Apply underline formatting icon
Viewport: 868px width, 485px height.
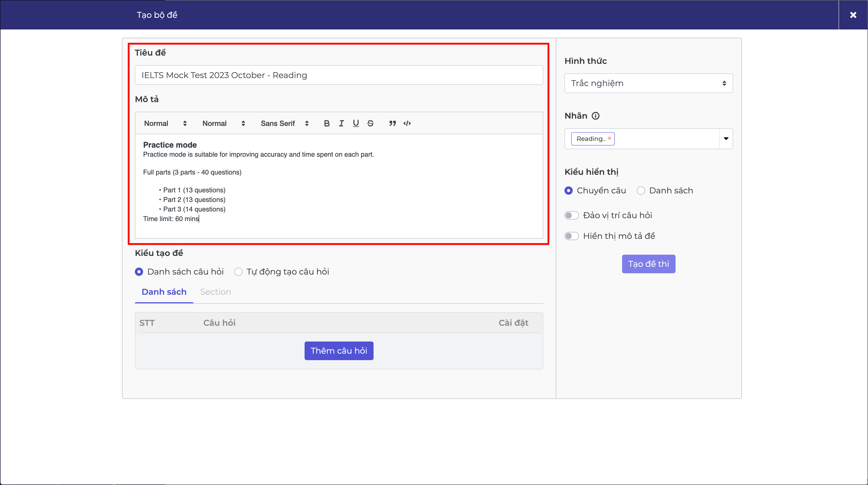pyautogui.click(x=356, y=123)
